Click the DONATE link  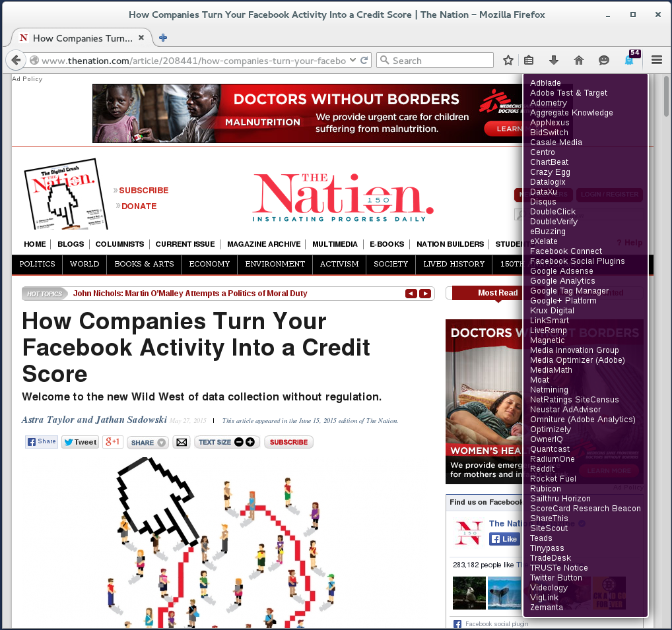coord(139,206)
